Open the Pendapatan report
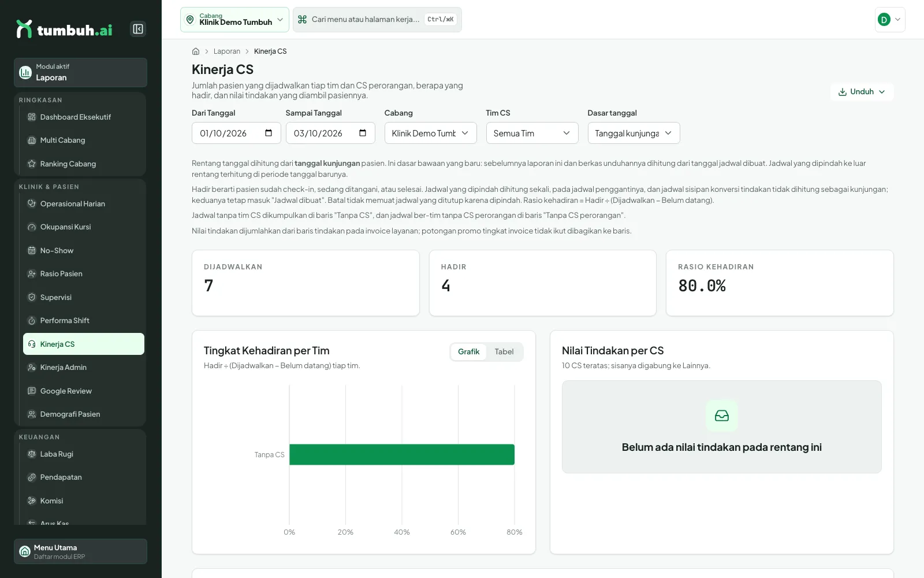Screen dimensions: 924x578 [84, 477]
